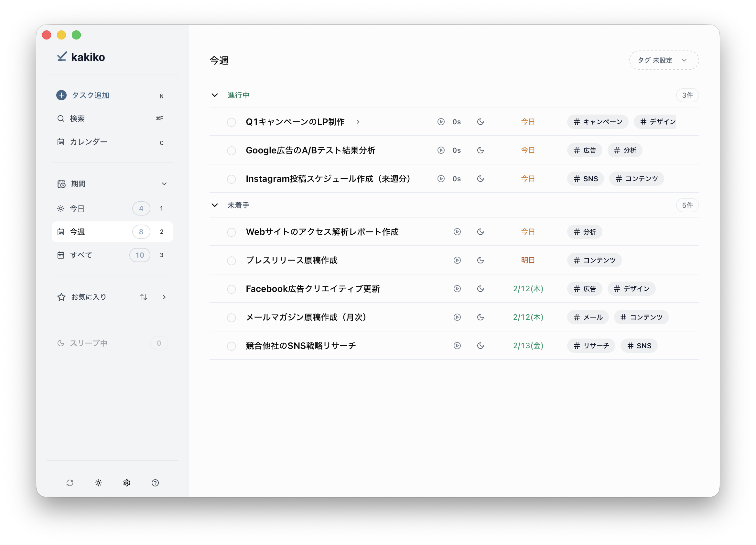
Task: Switch to the 今日 view in the sidebar
Action: click(77, 208)
